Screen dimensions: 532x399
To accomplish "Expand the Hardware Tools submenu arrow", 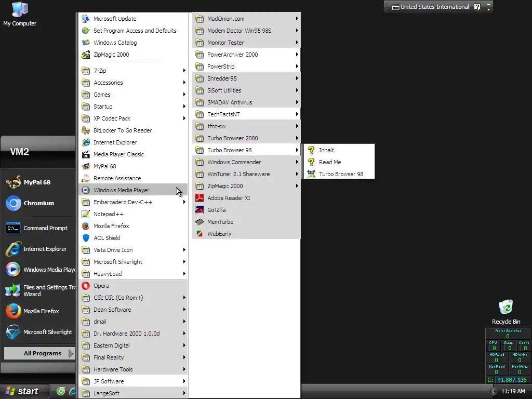I will coord(184,369).
